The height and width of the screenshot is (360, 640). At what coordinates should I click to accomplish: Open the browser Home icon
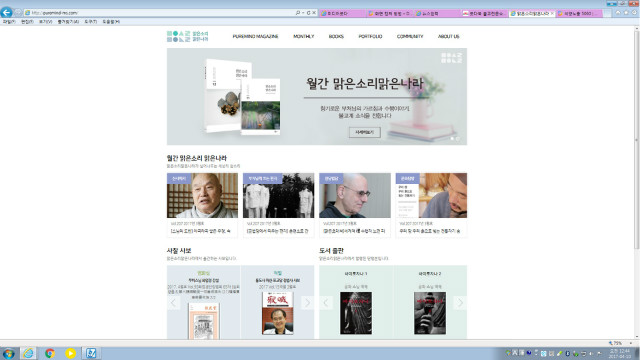click(x=618, y=13)
